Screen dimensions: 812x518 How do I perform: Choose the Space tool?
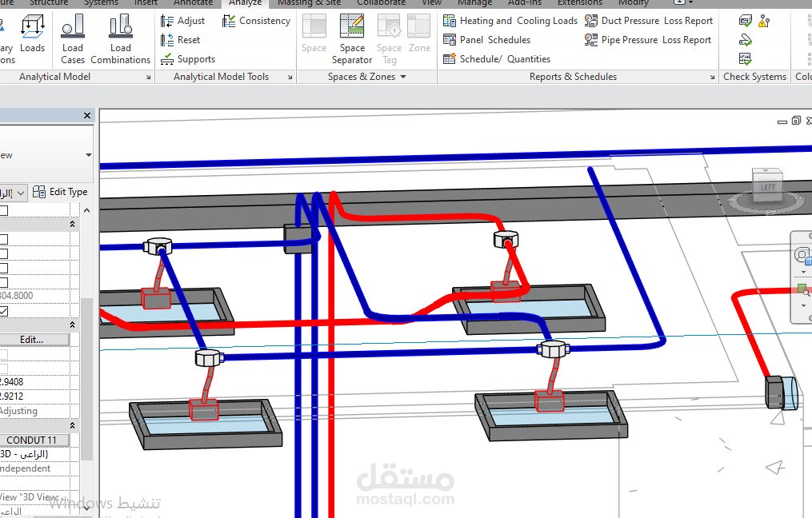314,34
